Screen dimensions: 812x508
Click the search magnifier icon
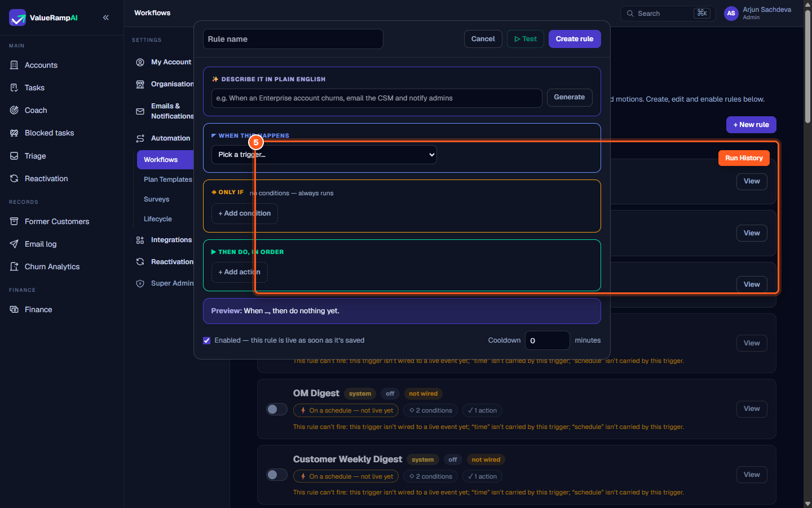pyautogui.click(x=630, y=14)
